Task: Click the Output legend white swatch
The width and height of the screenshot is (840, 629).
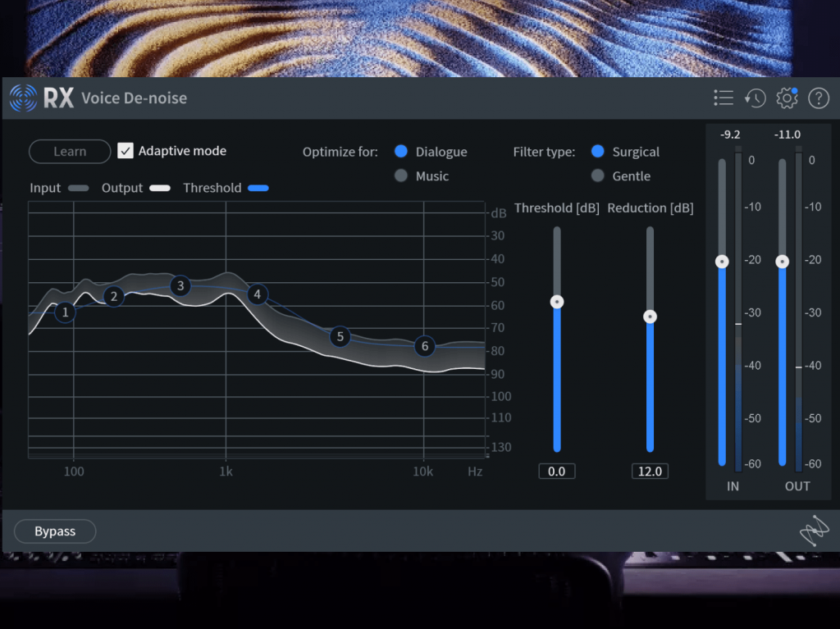Action: 160,188
